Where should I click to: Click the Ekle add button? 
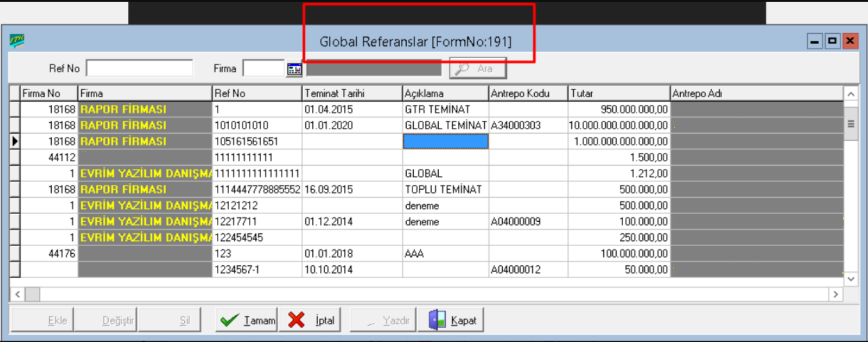coord(43,320)
